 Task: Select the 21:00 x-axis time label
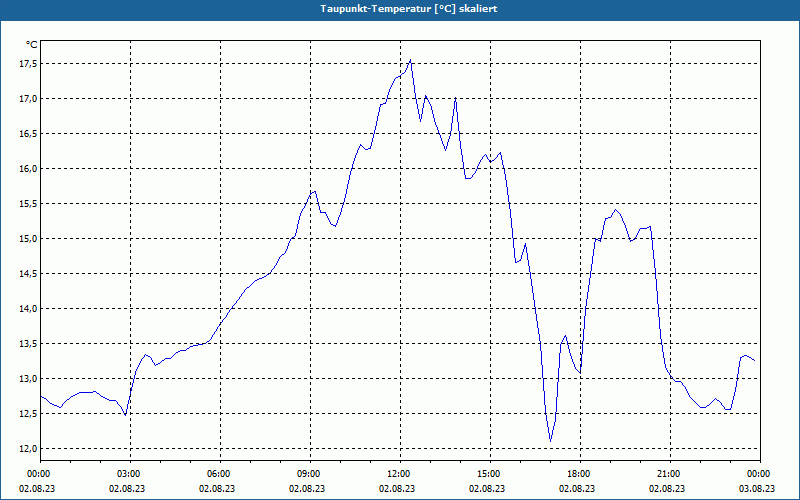pyautogui.click(x=667, y=474)
